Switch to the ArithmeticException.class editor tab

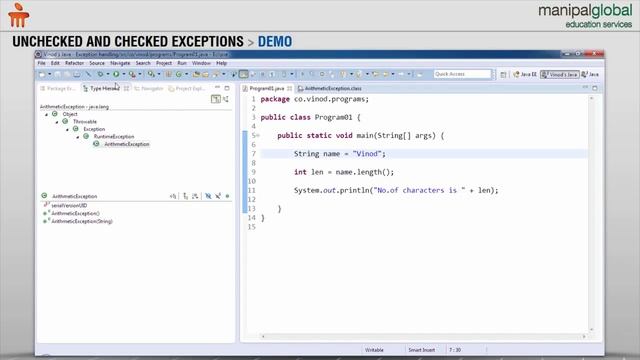[x=330, y=89]
